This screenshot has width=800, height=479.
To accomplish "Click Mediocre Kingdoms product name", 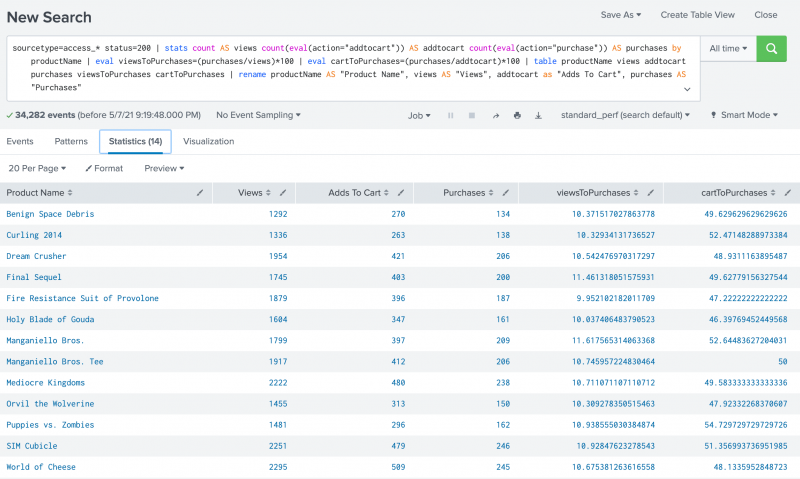I will tap(45, 383).
